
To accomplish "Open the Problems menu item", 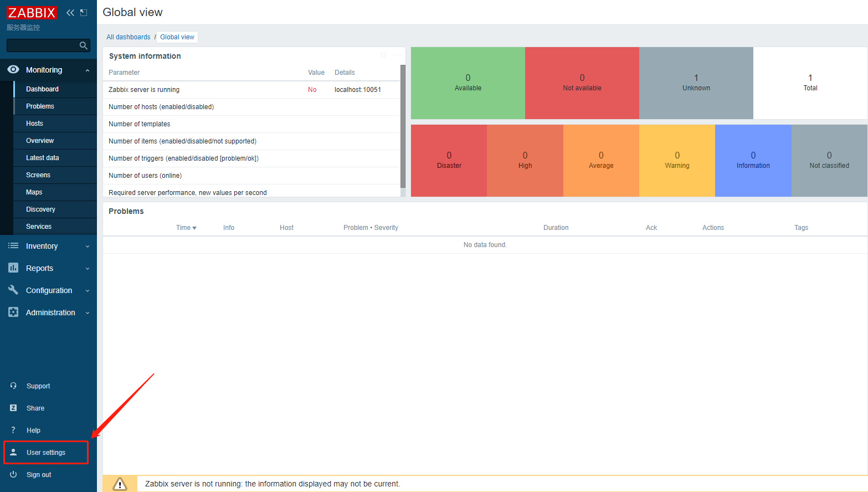I will tap(40, 106).
